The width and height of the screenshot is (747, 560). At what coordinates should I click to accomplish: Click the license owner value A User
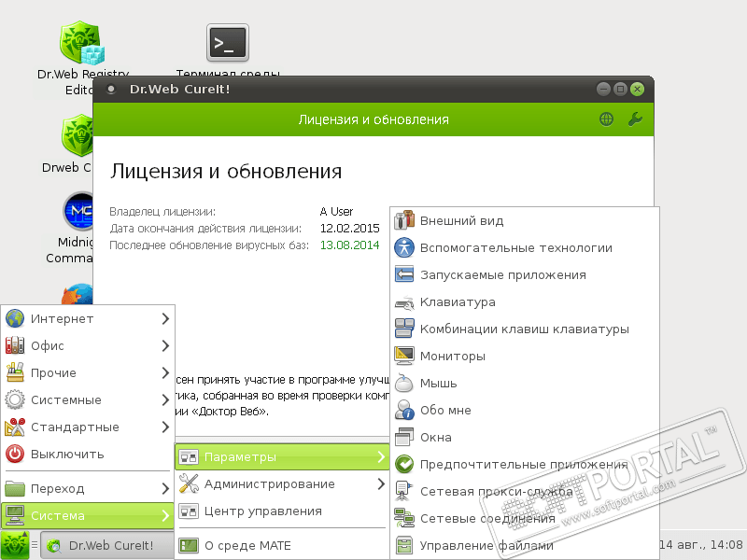(x=336, y=212)
